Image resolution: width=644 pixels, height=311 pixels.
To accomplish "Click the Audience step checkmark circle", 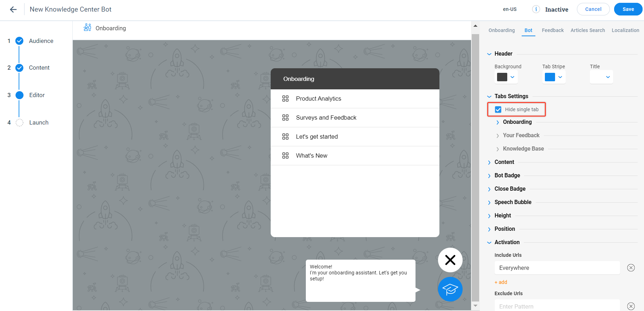I will tap(20, 41).
